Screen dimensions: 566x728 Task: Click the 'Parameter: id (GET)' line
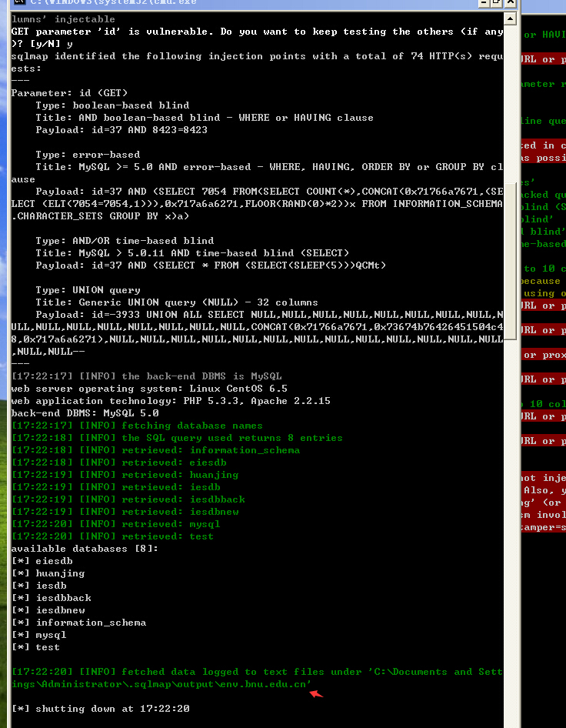[x=69, y=93]
